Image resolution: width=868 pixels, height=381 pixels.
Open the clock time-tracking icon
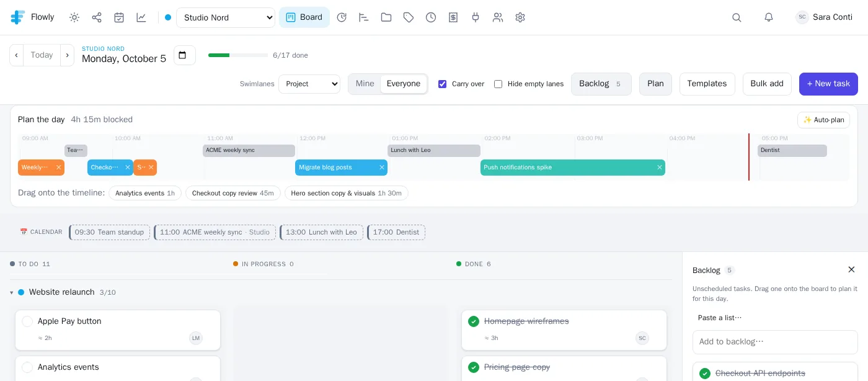[x=431, y=17]
